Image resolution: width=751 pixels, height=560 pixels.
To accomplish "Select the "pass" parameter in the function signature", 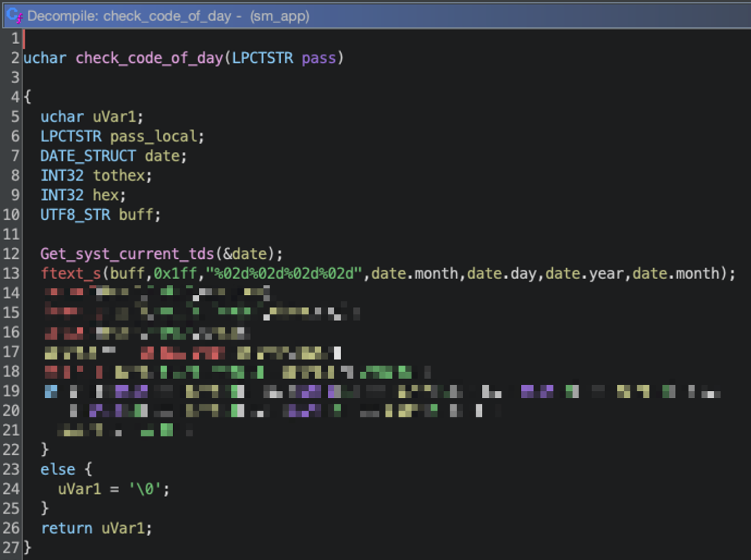I will pos(319,58).
